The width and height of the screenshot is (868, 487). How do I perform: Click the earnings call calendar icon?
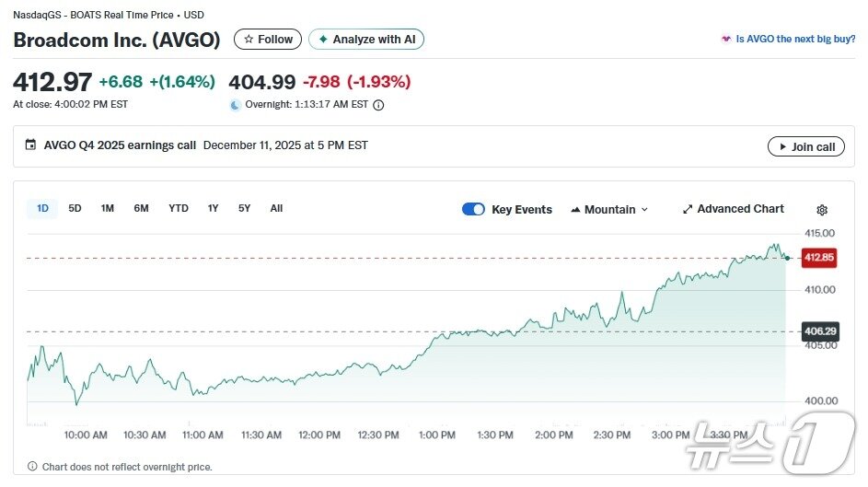point(30,145)
